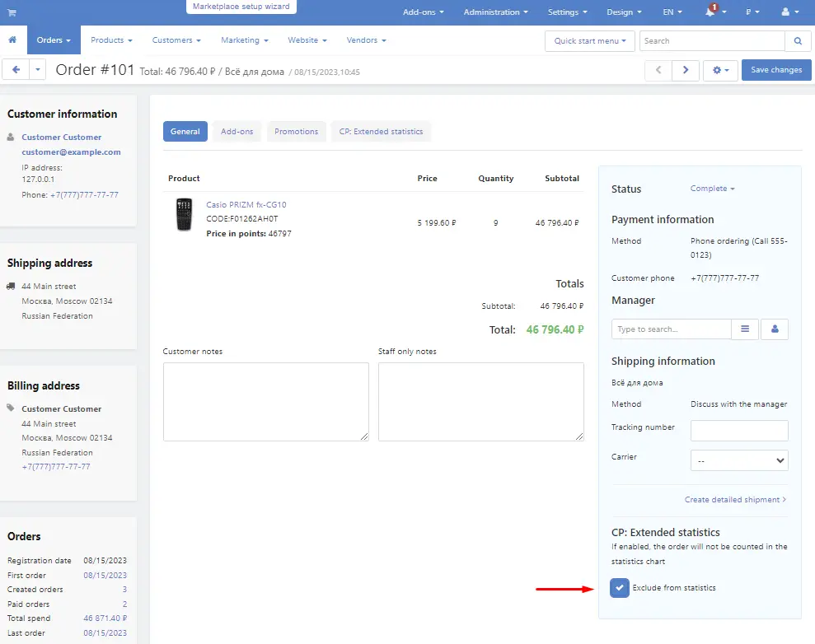Open the EN language selector
The image size is (815, 644).
(672, 12)
